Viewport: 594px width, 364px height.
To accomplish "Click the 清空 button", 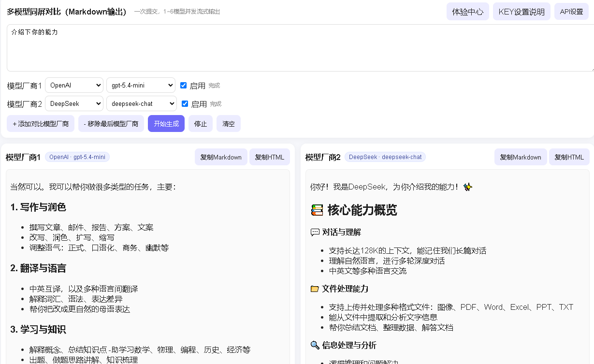I will [x=228, y=124].
